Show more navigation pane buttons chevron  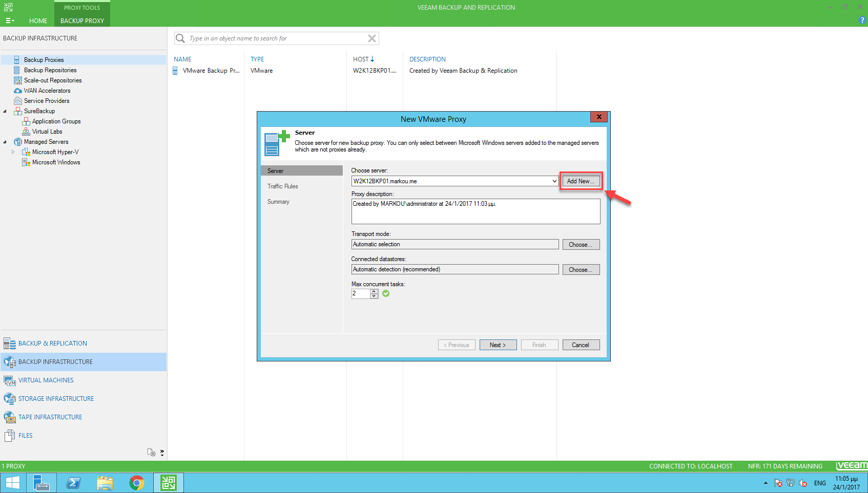[162, 453]
